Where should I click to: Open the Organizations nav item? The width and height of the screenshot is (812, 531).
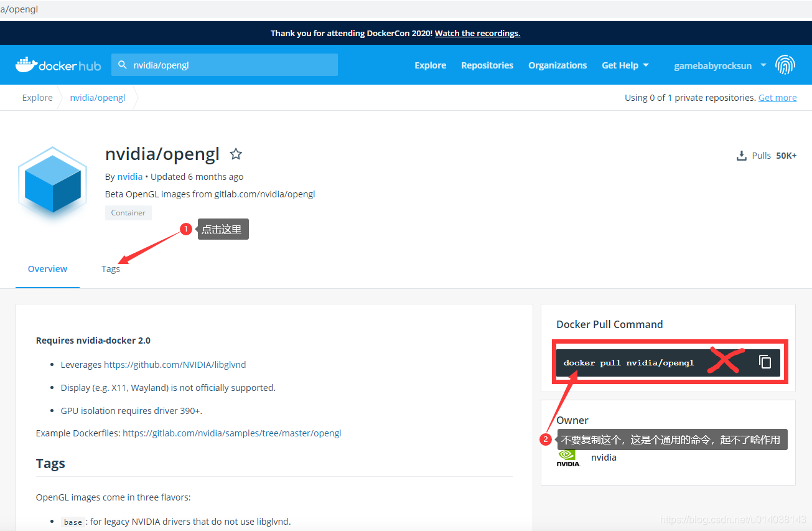(x=558, y=65)
